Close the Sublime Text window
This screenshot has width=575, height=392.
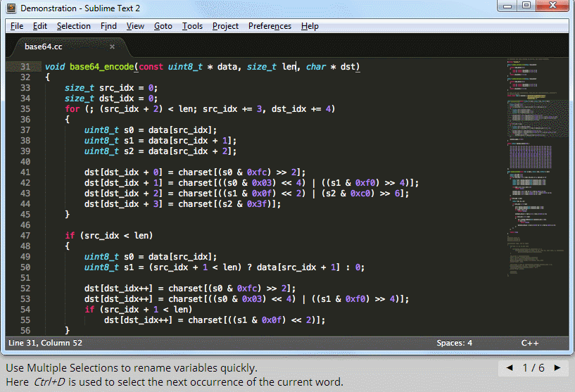tap(553, 6)
